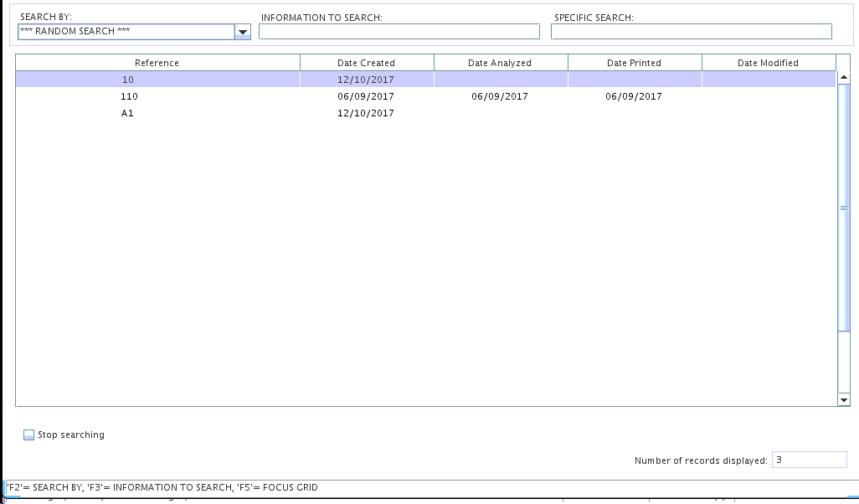The image size is (859, 504).
Task: Open the SEARCH BY dropdown arrow
Action: [x=242, y=32]
